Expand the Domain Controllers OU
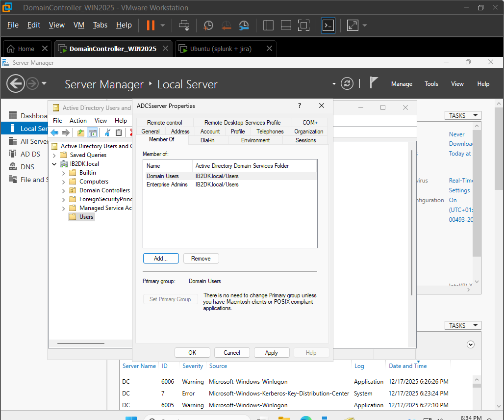The width and height of the screenshot is (504, 420). (63, 191)
